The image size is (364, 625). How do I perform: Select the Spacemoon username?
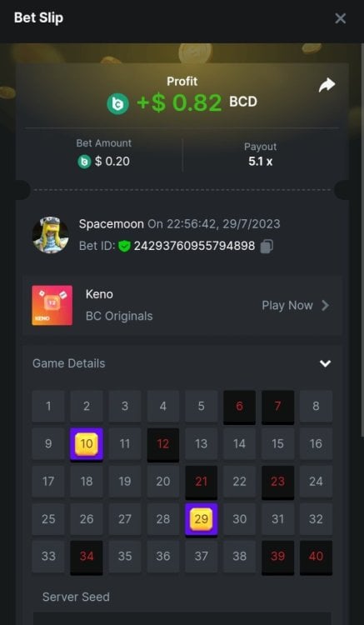click(111, 224)
